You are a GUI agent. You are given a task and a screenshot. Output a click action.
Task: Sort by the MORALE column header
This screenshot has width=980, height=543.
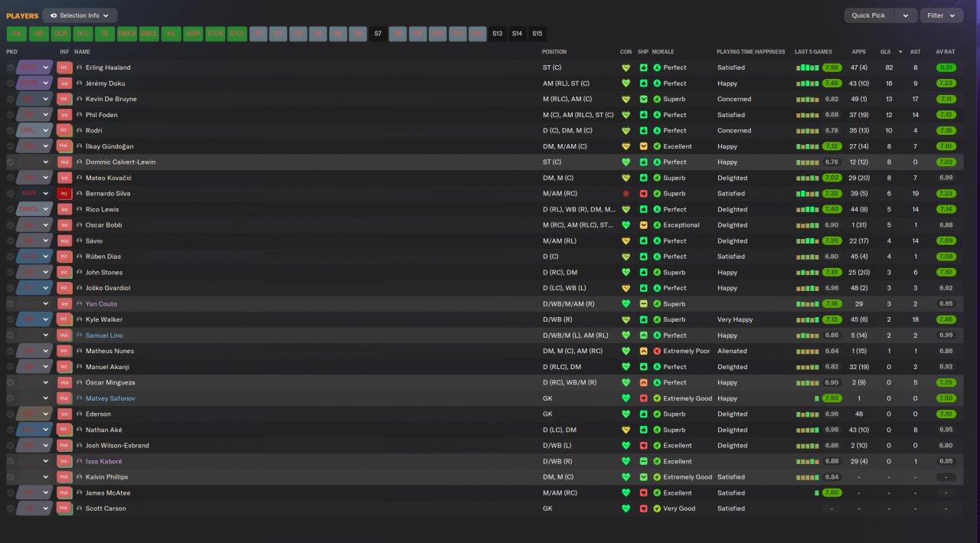663,52
